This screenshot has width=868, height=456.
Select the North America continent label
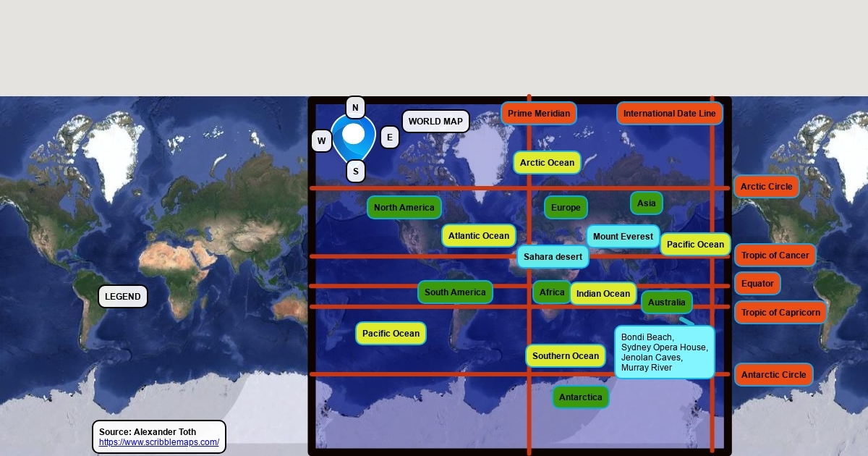(x=404, y=208)
